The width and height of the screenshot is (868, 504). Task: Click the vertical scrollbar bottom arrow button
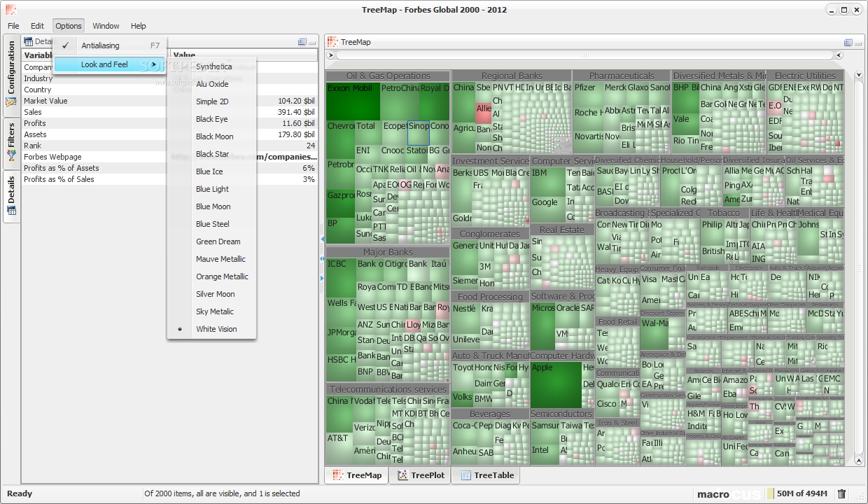tap(859, 460)
